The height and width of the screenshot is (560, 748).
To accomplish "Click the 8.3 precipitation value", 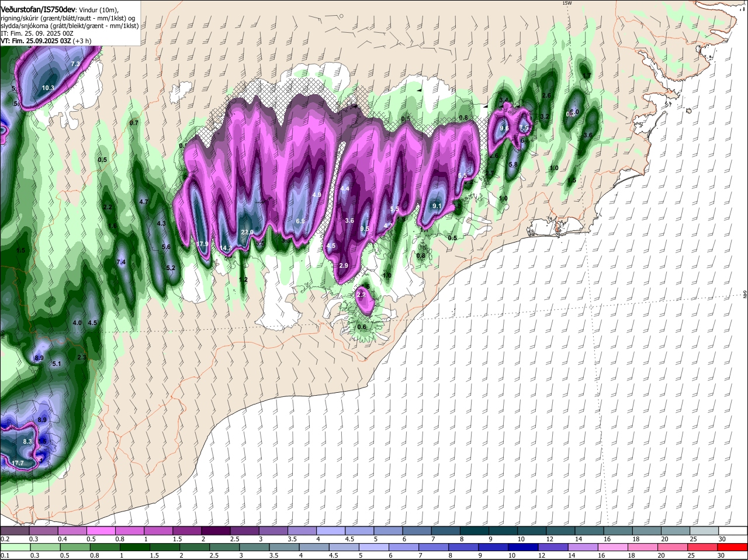I will [27, 441].
